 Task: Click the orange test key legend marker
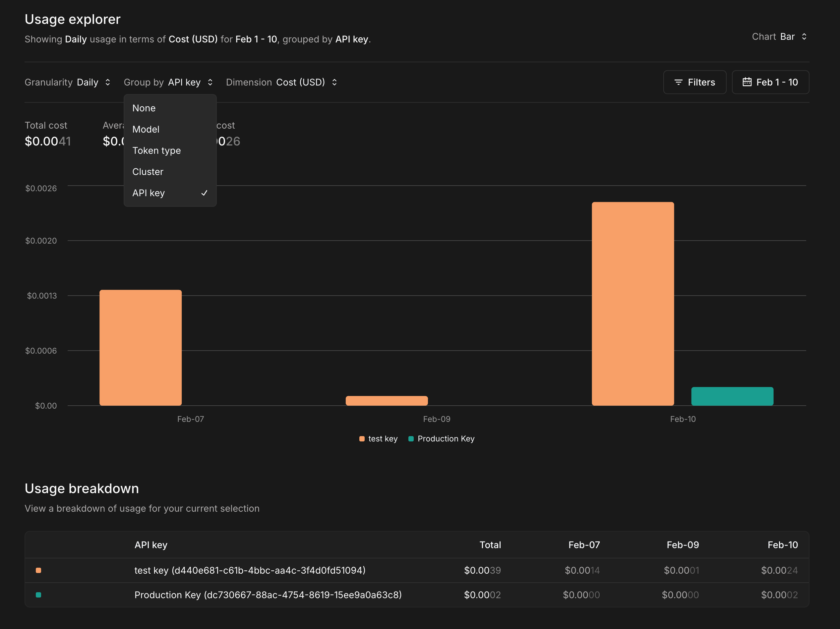coord(362,439)
